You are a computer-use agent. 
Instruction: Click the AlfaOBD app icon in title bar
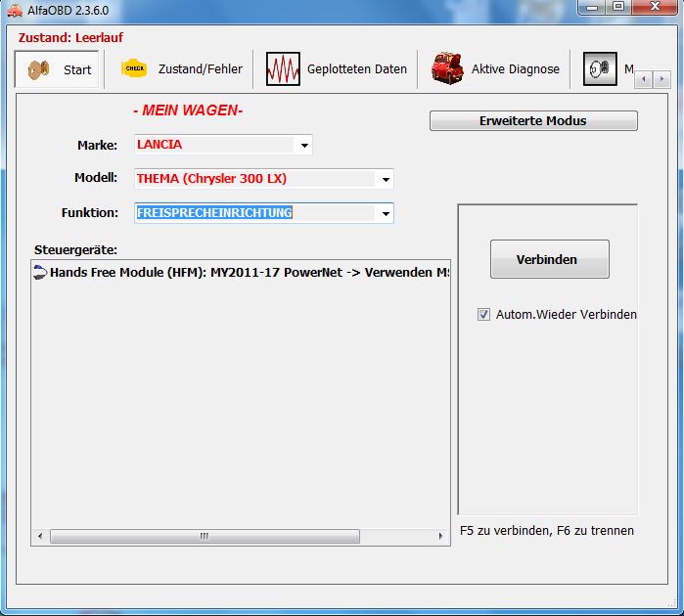coord(14,11)
